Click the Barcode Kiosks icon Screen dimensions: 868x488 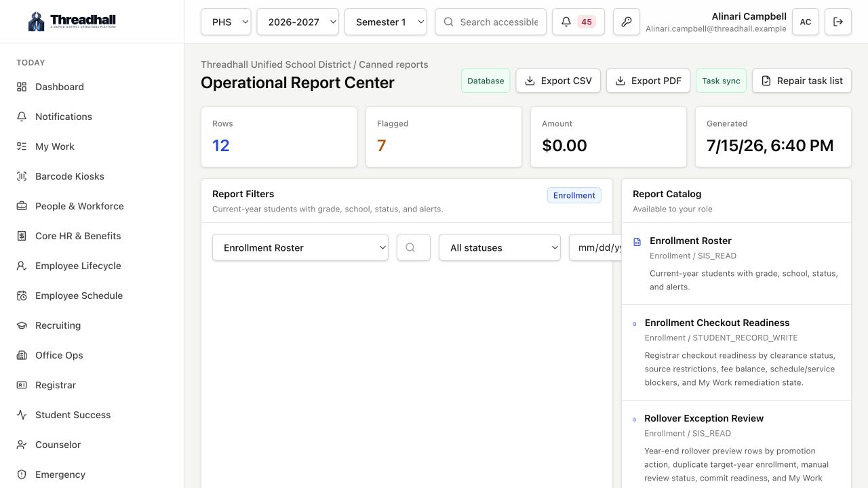coord(22,176)
